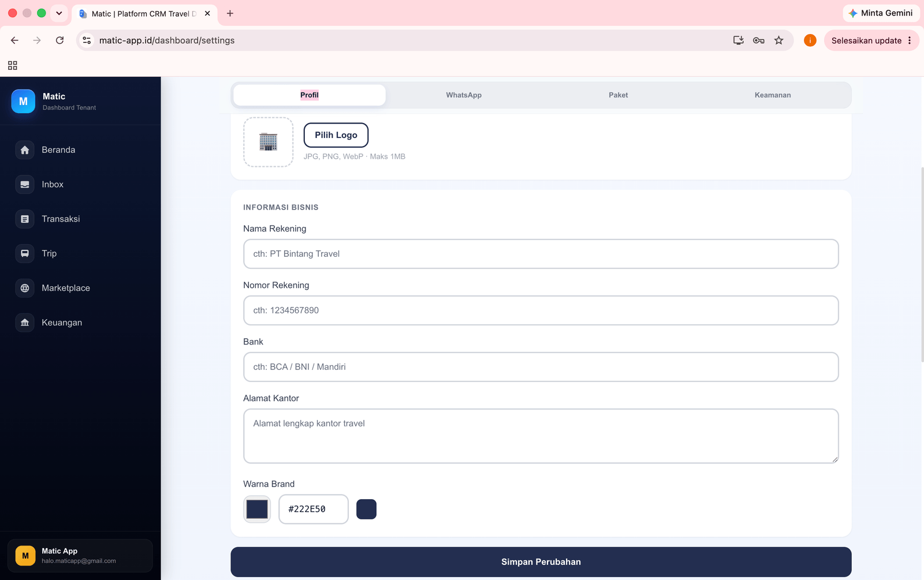The image size is (924, 580).
Task: Click the Minta Gemini button
Action: pyautogui.click(x=881, y=13)
